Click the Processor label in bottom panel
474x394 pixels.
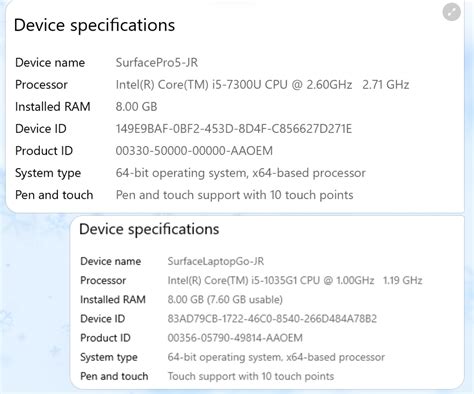click(103, 280)
